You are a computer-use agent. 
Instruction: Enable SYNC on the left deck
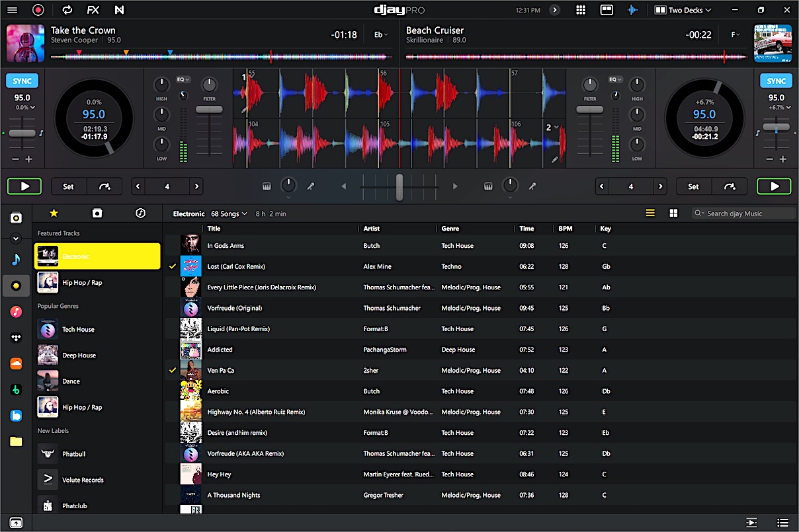tap(22, 80)
